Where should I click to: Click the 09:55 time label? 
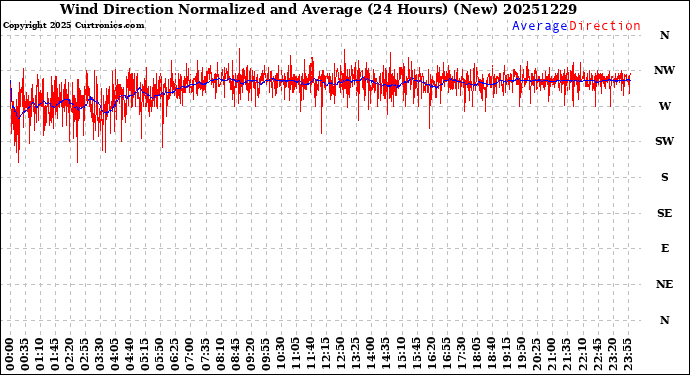coord(265,354)
